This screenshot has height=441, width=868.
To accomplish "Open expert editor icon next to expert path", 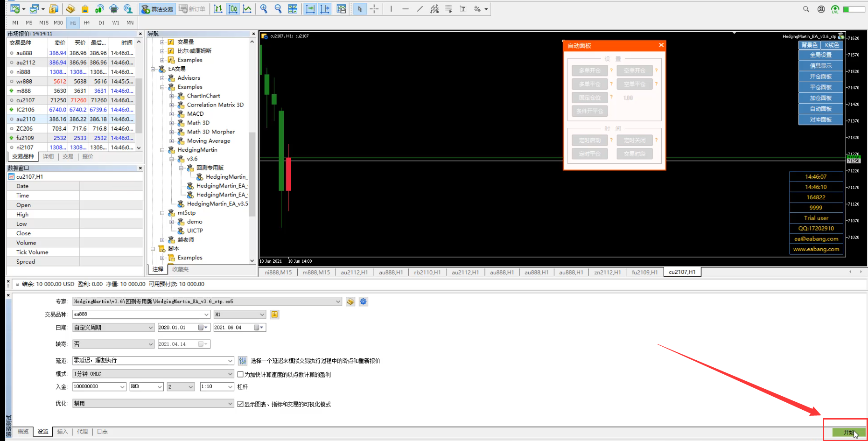I will tap(350, 301).
